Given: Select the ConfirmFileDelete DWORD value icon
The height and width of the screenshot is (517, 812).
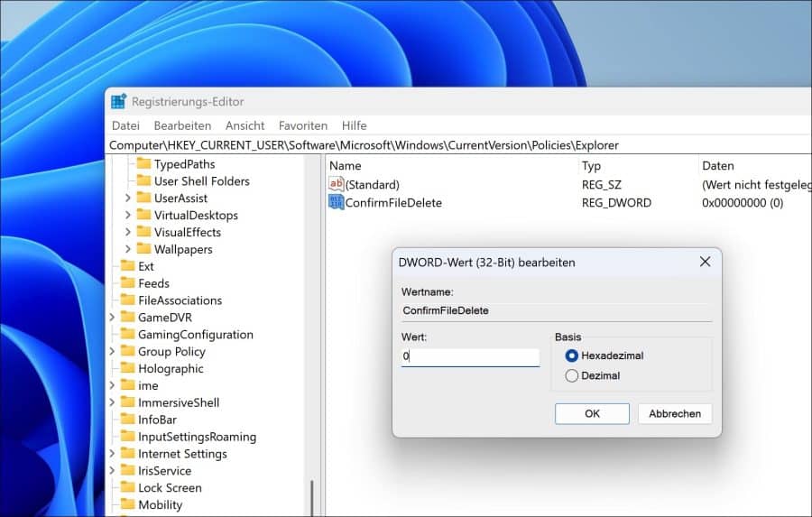Looking at the screenshot, I should tap(336, 203).
